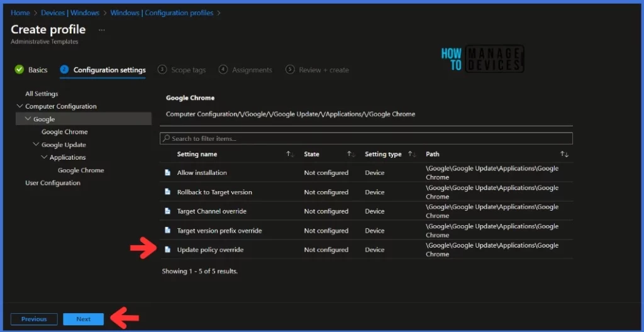This screenshot has width=644, height=332.
Task: Click the step 2 circle icon
Action: pos(64,69)
